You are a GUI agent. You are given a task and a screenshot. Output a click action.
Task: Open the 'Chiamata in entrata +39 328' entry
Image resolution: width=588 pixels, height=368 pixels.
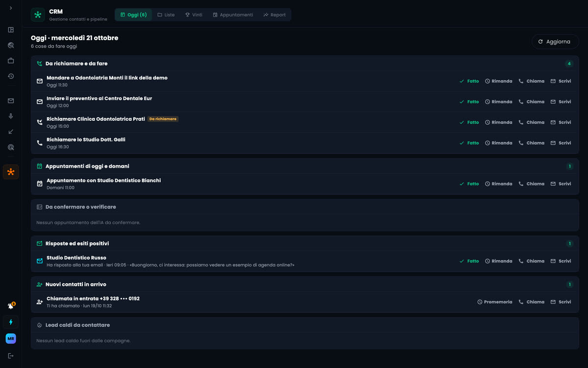click(x=93, y=299)
